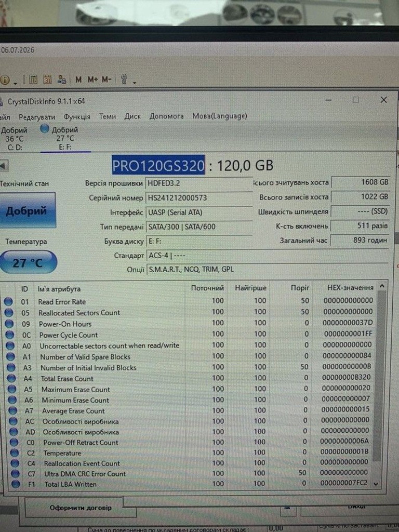Click the total host reads value 1608 GB
Screen dimensions: 399x532
pyautogui.click(x=360, y=182)
